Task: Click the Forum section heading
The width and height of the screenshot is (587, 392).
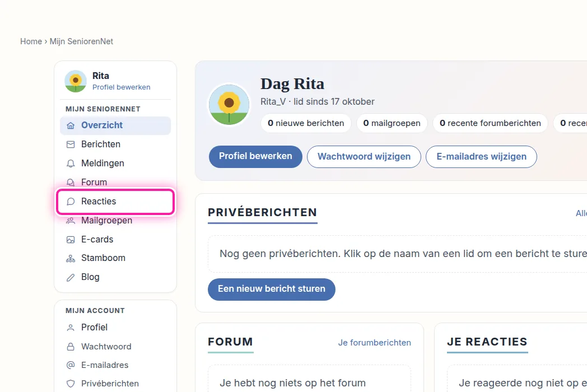Action: pos(230,342)
